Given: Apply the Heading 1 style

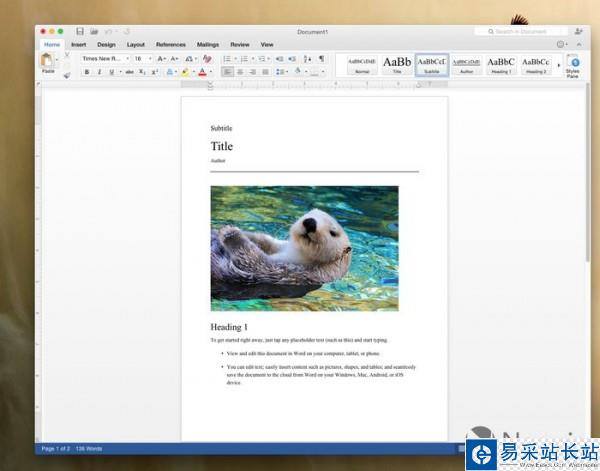Looking at the screenshot, I should click(x=501, y=65).
